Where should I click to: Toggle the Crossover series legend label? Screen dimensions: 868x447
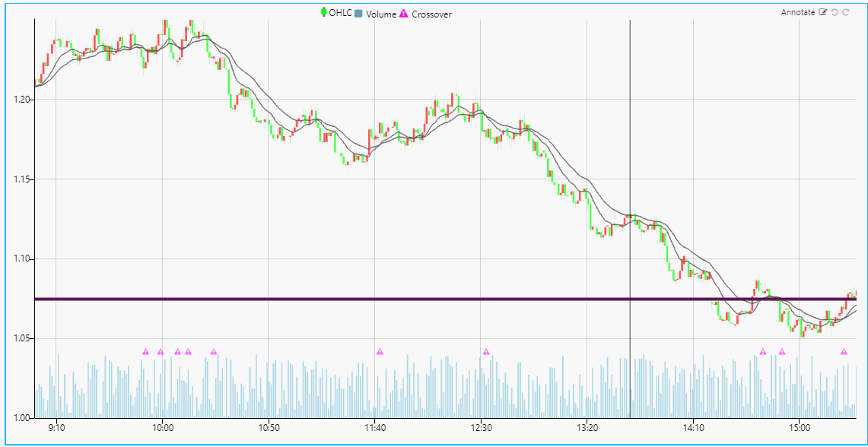(431, 14)
